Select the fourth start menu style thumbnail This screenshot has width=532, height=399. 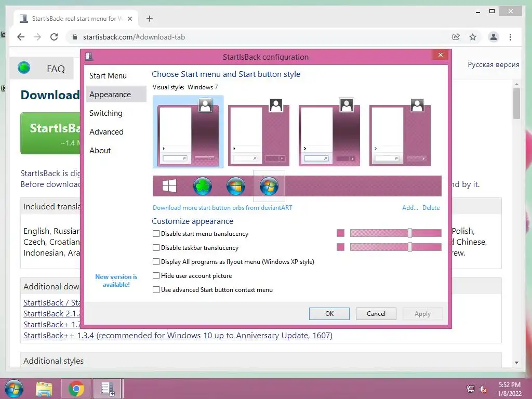(400, 132)
